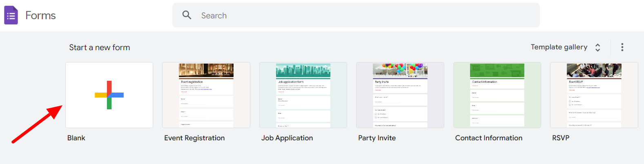644x164 pixels.
Task: Click the Job Application label
Action: tap(287, 138)
